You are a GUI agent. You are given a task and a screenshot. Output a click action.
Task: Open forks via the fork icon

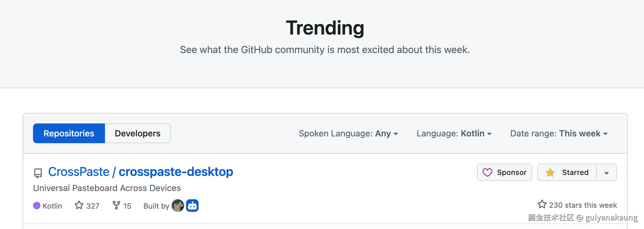click(x=116, y=205)
